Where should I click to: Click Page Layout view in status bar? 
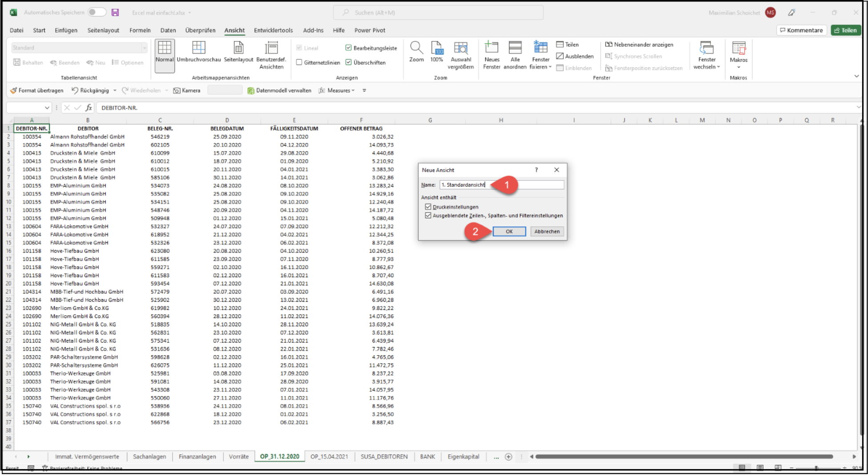760,468
